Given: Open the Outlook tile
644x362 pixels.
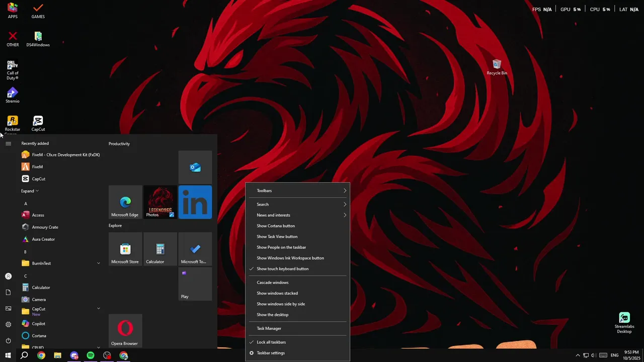Looking at the screenshot, I should 195,167.
